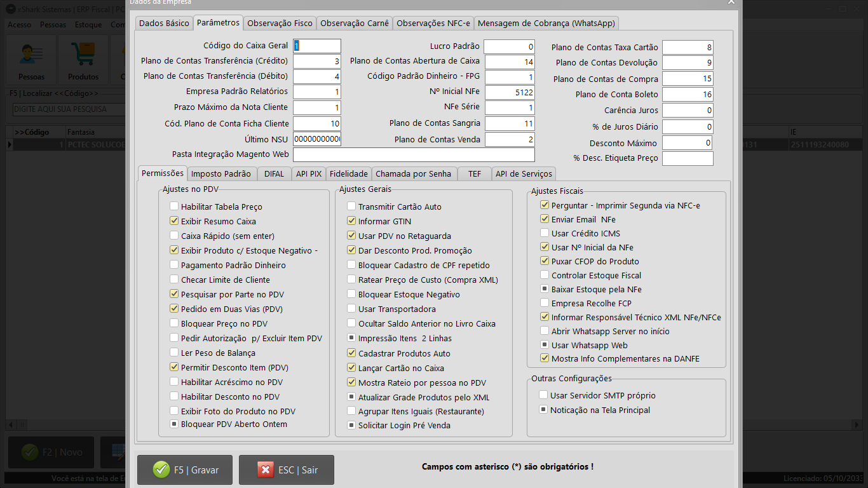Open Observação Carnê tab
This screenshot has width=868, height=488.
(x=355, y=23)
